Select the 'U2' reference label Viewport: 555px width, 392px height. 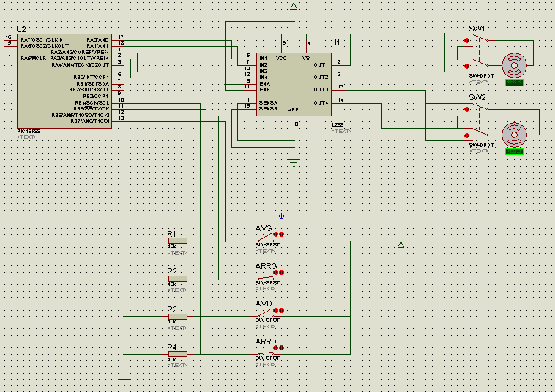pos(21,29)
